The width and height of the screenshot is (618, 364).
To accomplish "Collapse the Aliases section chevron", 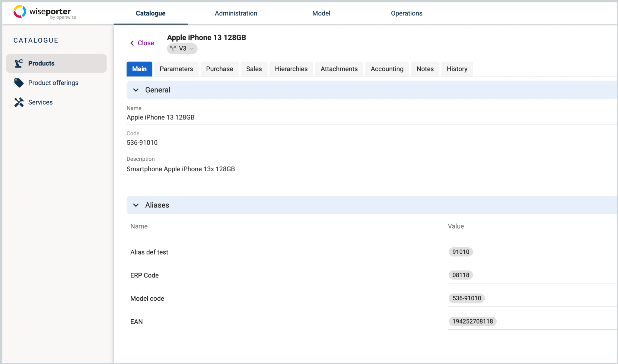I will click(x=136, y=205).
